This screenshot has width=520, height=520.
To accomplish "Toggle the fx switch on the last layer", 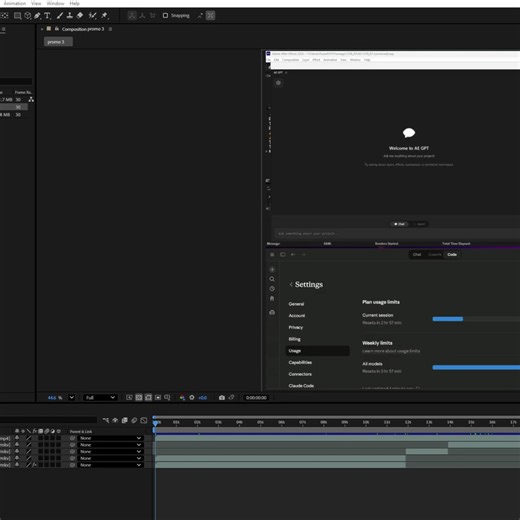I will pyautogui.click(x=34, y=465).
